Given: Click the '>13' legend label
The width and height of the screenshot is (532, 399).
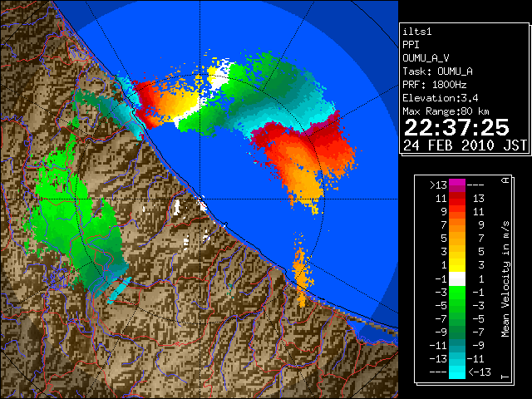Looking at the screenshot, I should [438, 185].
